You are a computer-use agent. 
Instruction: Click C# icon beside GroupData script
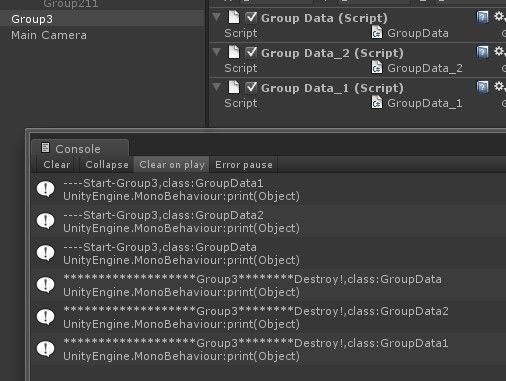(377, 32)
